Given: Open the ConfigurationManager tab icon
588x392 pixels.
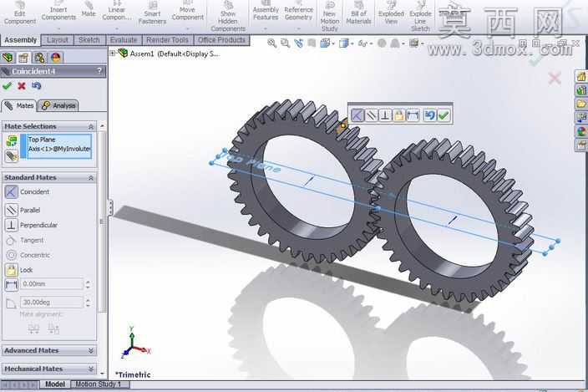Looking at the screenshot, I should point(39,58).
